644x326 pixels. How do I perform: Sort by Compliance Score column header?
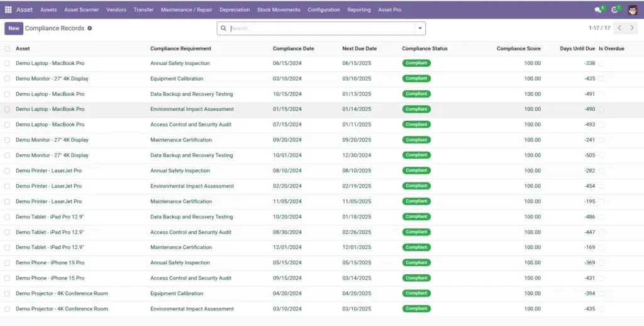(518, 48)
